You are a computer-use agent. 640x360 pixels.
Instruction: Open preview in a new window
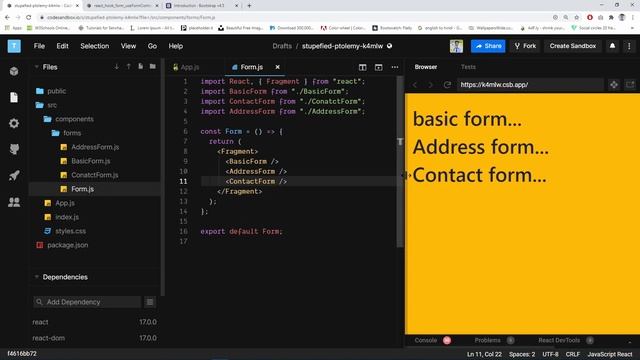630,84
